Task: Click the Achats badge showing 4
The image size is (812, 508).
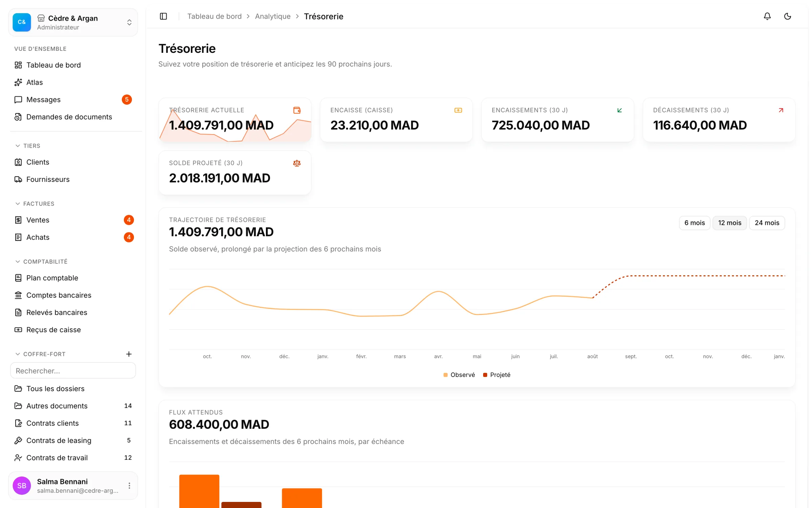Action: click(x=129, y=237)
